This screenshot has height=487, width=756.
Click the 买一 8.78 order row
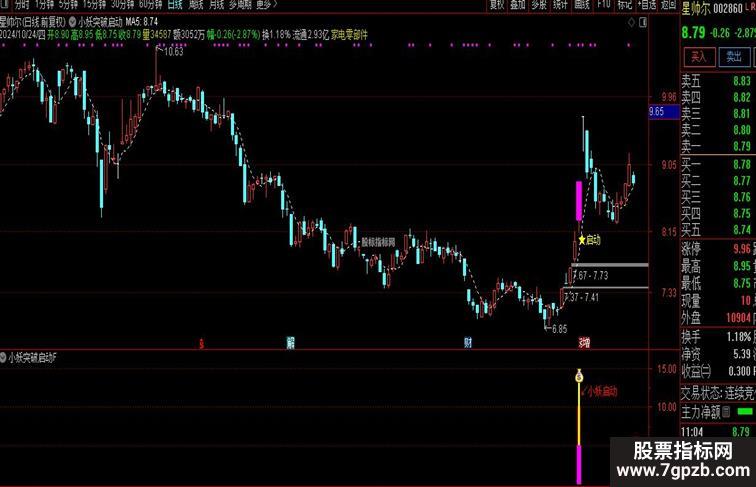point(718,165)
